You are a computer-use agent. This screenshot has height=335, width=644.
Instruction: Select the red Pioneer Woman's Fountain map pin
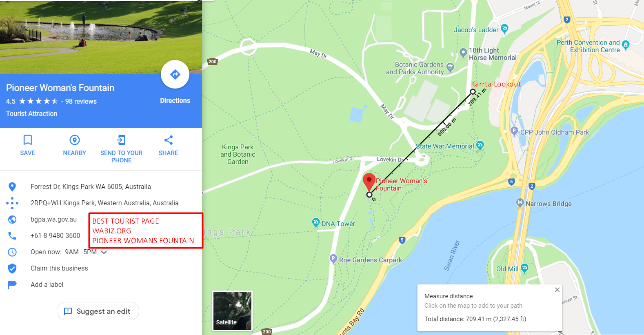(x=369, y=181)
